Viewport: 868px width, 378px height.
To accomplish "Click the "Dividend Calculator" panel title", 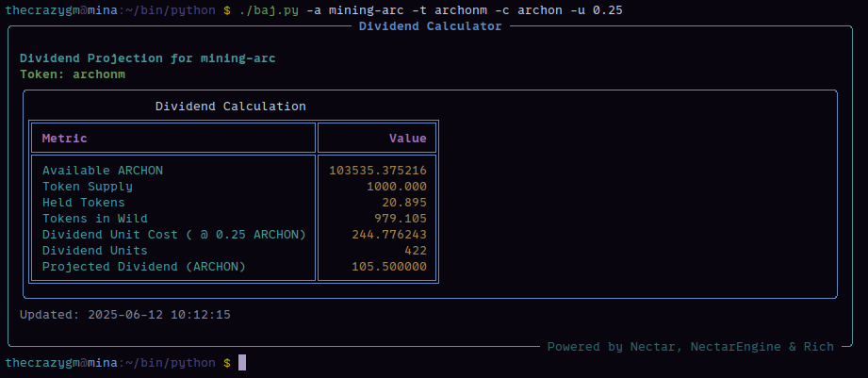I will (x=430, y=26).
